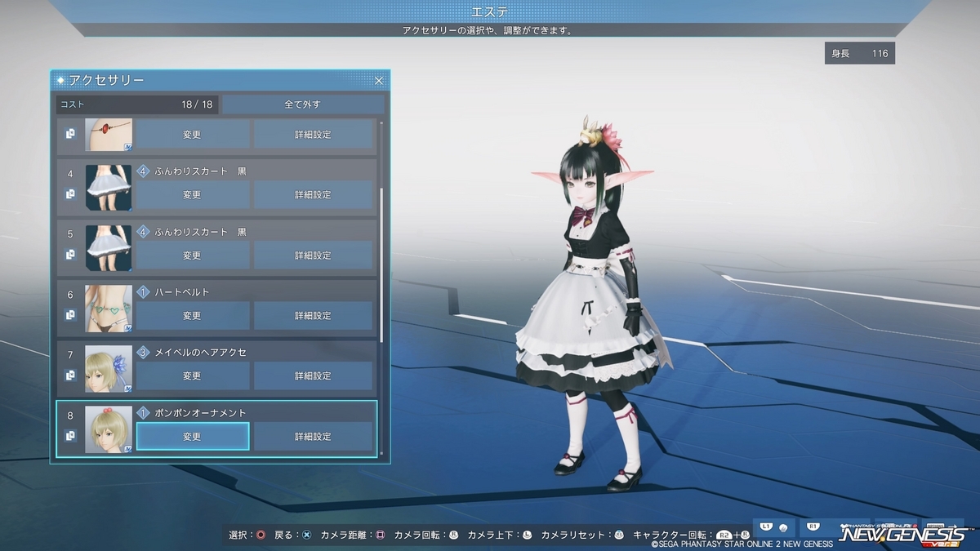Click the R1 shortcut icon

[813, 527]
